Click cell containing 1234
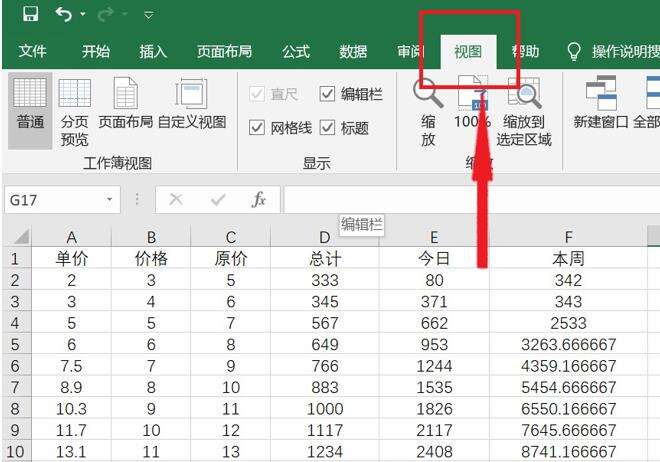The height and width of the screenshot is (462, 660). tap(325, 451)
